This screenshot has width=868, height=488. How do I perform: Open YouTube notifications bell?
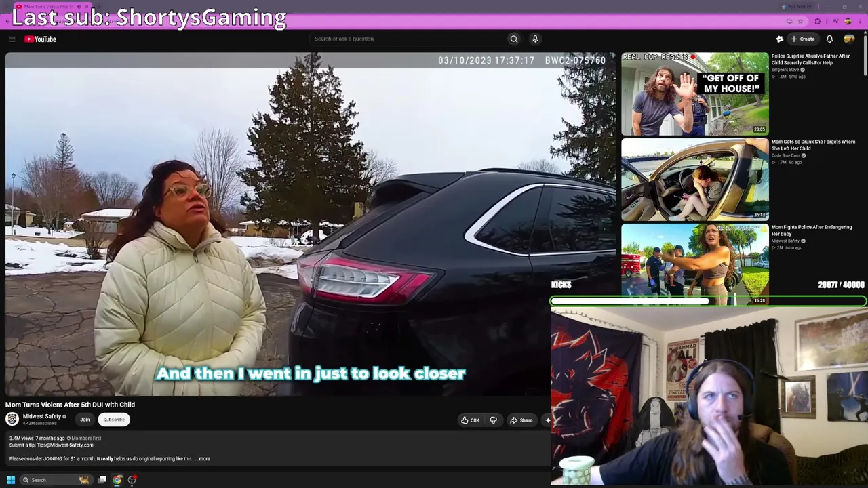(x=829, y=39)
